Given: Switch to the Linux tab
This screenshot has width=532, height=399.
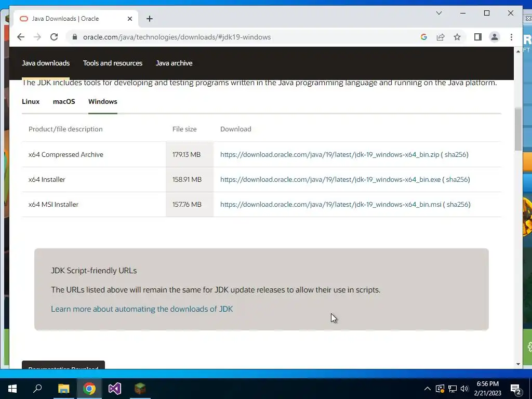Looking at the screenshot, I should tap(31, 101).
